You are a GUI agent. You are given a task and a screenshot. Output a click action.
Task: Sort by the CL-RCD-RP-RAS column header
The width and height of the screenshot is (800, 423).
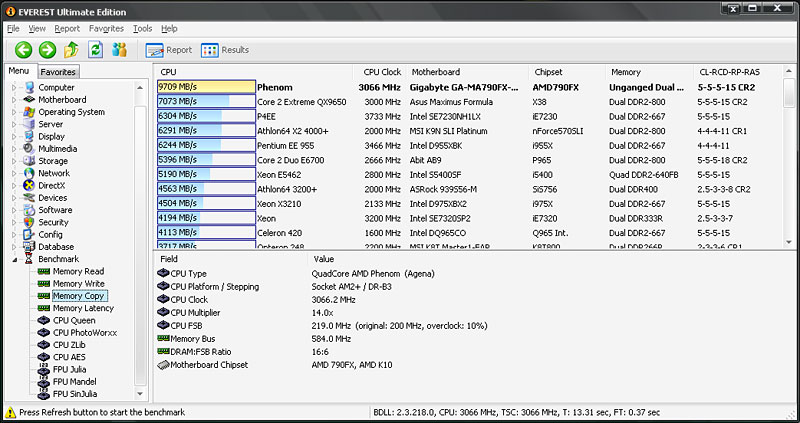click(737, 72)
